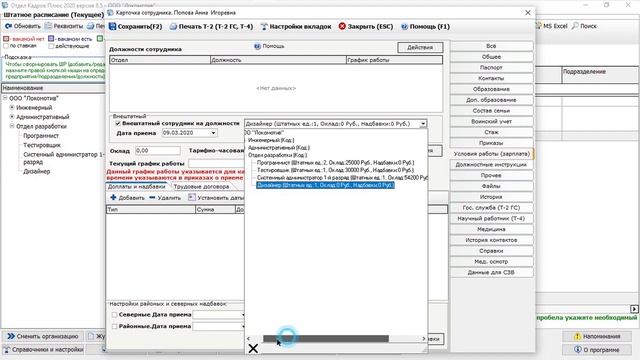Click the tab settings icon

coord(264,27)
